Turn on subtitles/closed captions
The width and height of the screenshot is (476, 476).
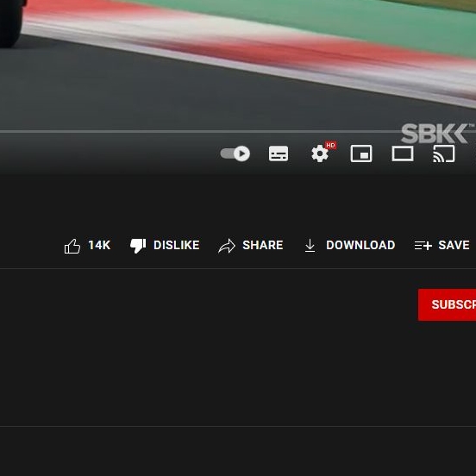(x=279, y=153)
